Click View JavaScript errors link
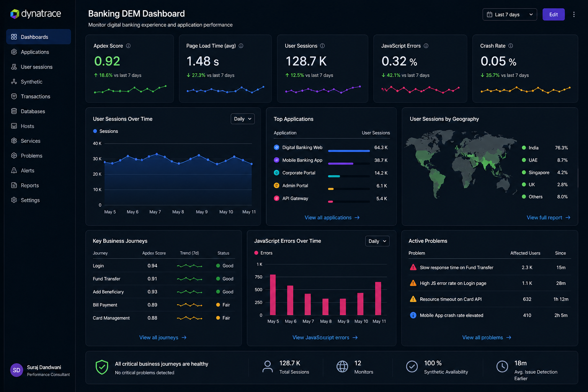This screenshot has height=392, width=588. tap(325, 337)
